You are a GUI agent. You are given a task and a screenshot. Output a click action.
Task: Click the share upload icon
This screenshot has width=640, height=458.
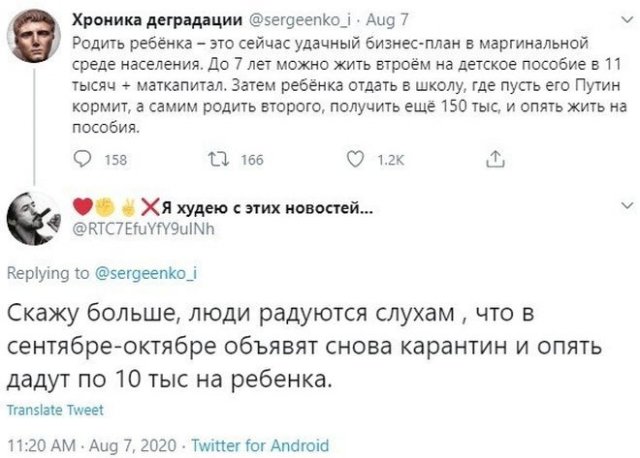495,157
